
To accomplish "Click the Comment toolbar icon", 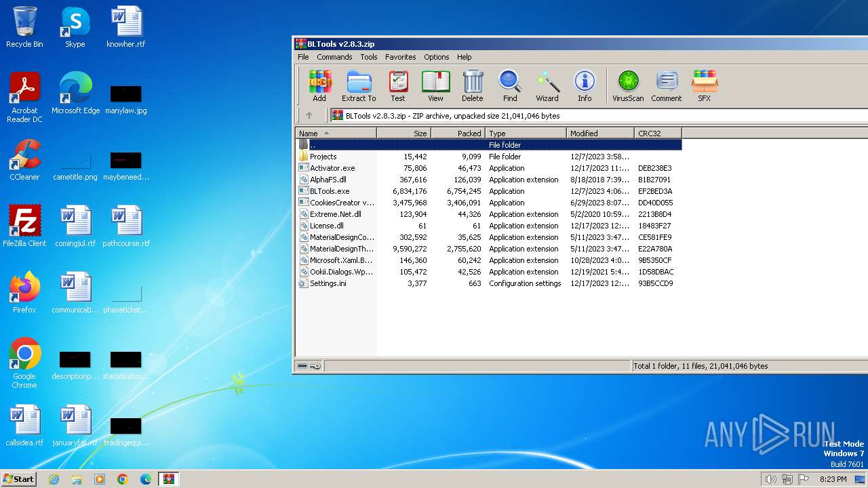I will (x=667, y=86).
